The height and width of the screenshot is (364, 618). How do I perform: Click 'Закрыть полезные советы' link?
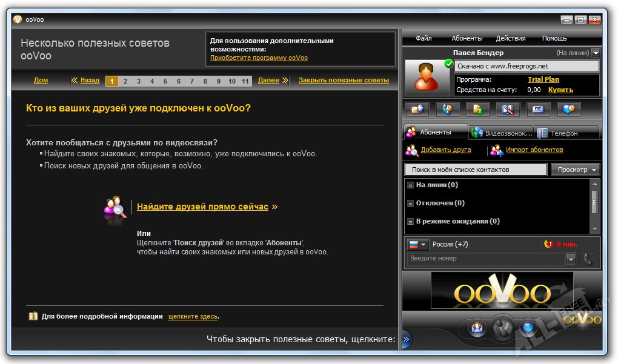tap(344, 80)
